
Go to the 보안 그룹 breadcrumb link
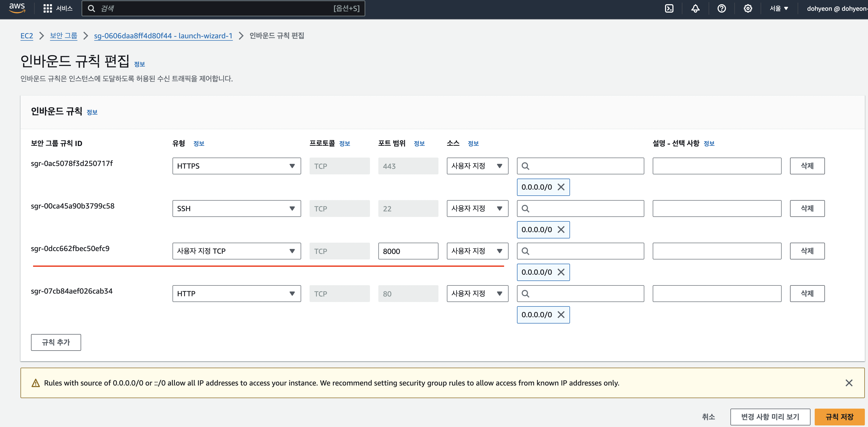point(63,36)
